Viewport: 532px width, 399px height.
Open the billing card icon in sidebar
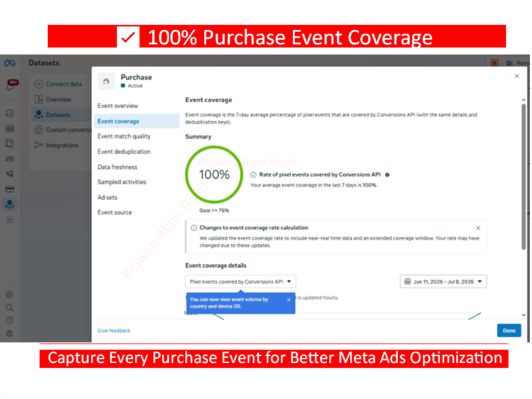pyautogui.click(x=10, y=189)
